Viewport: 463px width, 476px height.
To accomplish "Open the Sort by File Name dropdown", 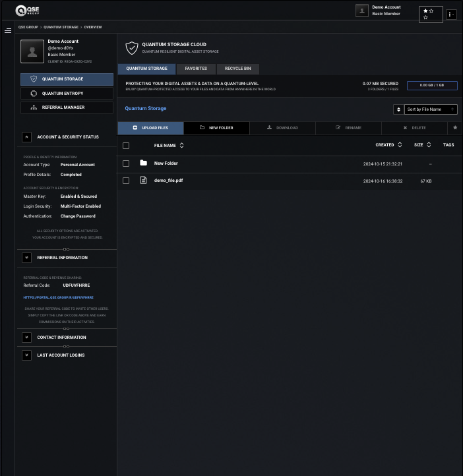I will point(431,109).
